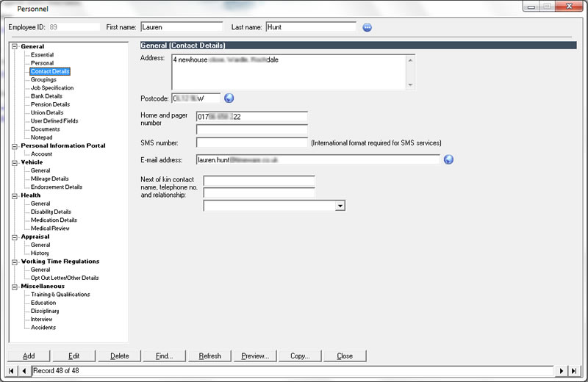Click the Find... button
The width and height of the screenshot is (588, 382).
tap(165, 356)
